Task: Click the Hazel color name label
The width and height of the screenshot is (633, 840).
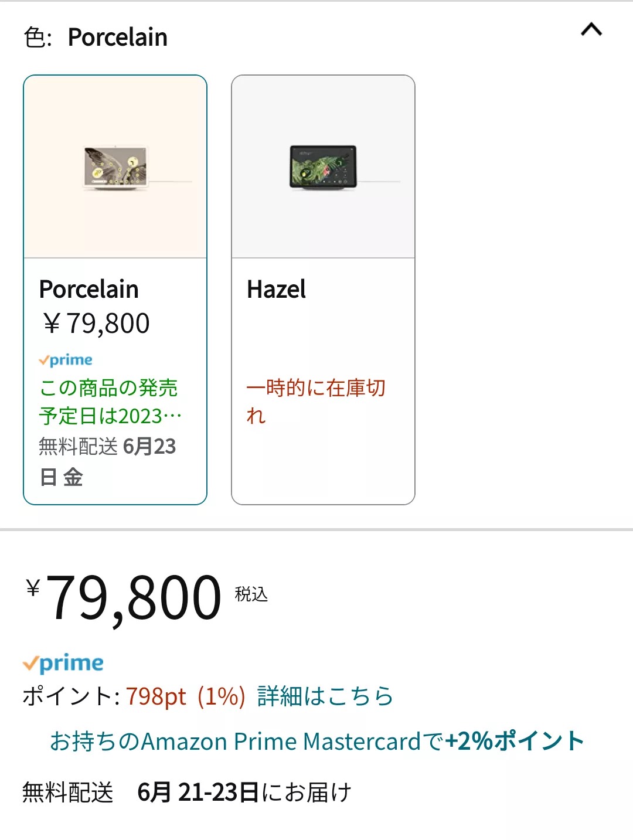Action: [276, 290]
